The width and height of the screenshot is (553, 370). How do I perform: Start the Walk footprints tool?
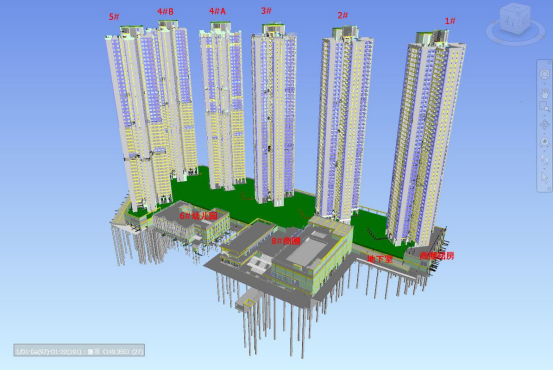[544, 159]
